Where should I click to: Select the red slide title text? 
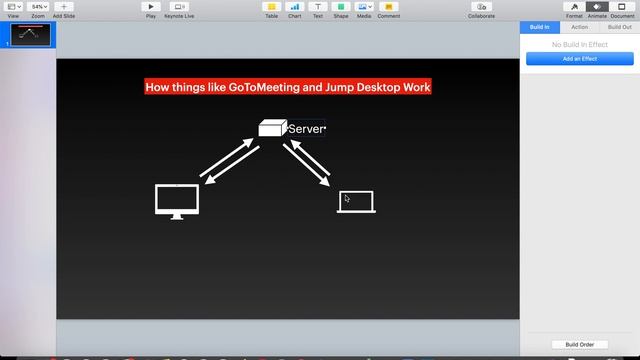pos(288,87)
